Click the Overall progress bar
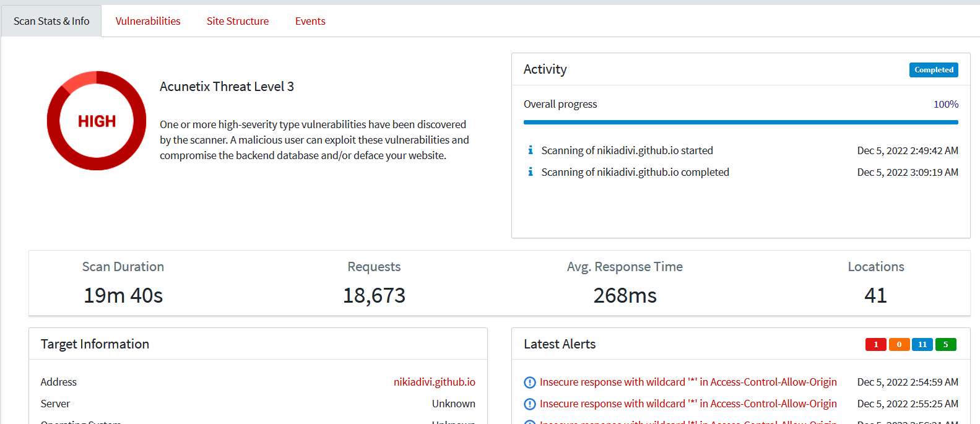The width and height of the screenshot is (980, 424). click(x=740, y=123)
